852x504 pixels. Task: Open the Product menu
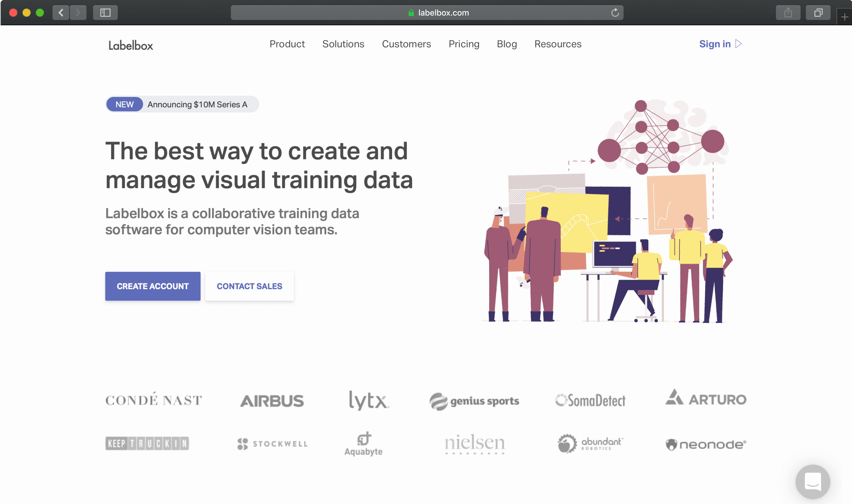coord(287,44)
